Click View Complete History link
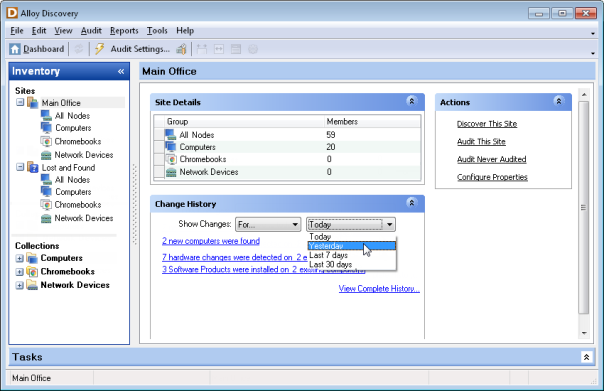This screenshot has width=604, height=391. [x=379, y=288]
